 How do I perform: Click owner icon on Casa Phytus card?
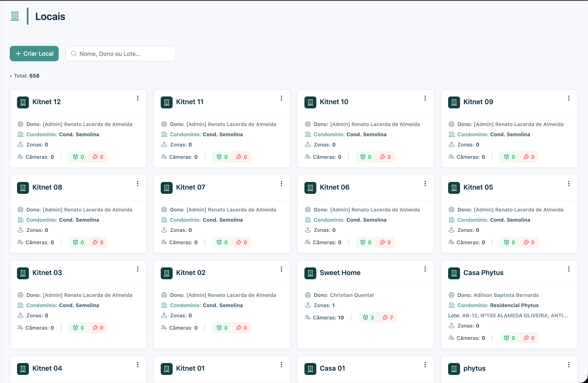451,295
